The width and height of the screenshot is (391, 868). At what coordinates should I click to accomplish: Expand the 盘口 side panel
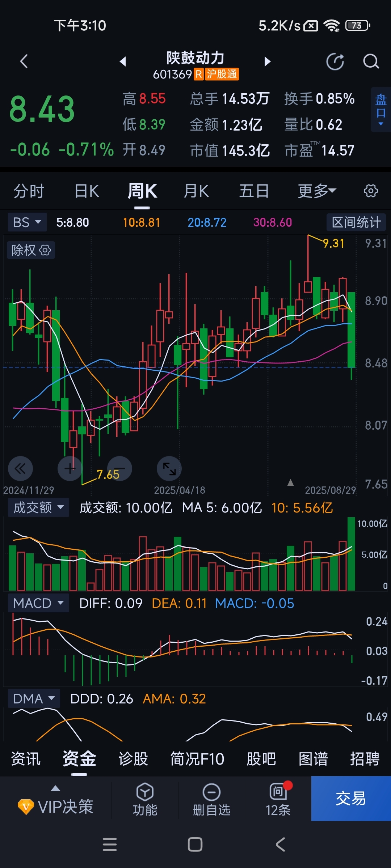381,110
